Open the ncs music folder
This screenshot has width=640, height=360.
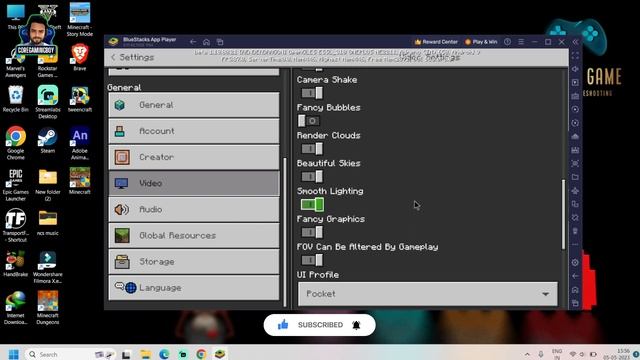click(48, 223)
